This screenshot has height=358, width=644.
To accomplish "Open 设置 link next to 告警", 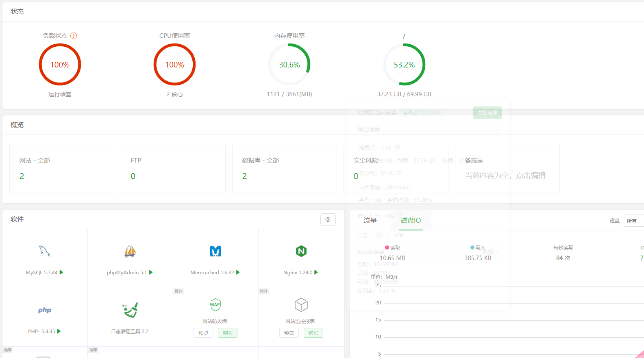I will tap(399, 235).
